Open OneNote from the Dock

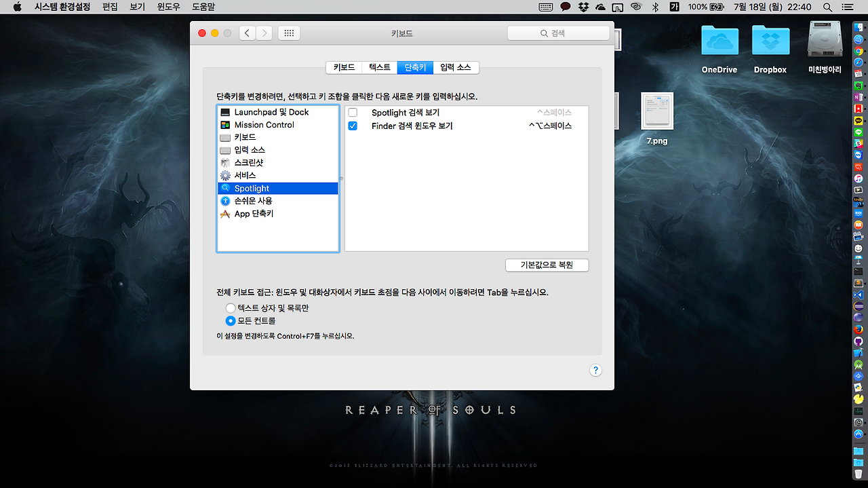coord(859,96)
